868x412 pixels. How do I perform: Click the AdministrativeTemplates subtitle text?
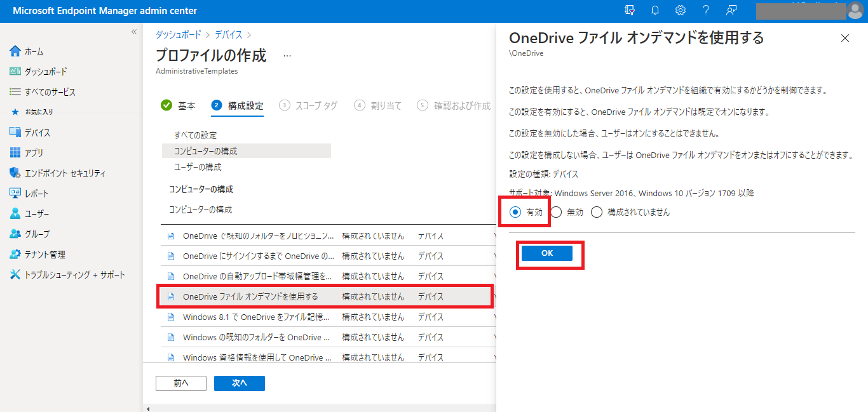(x=197, y=71)
